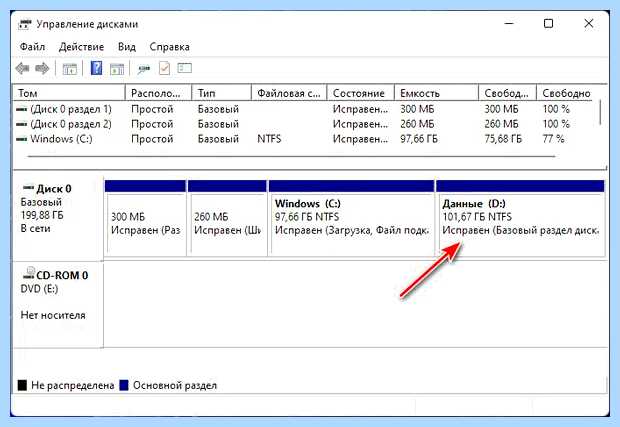Image resolution: width=620 pixels, height=427 pixels.
Task: Click the 300 МБ capacity cell in list
Action: click(417, 109)
